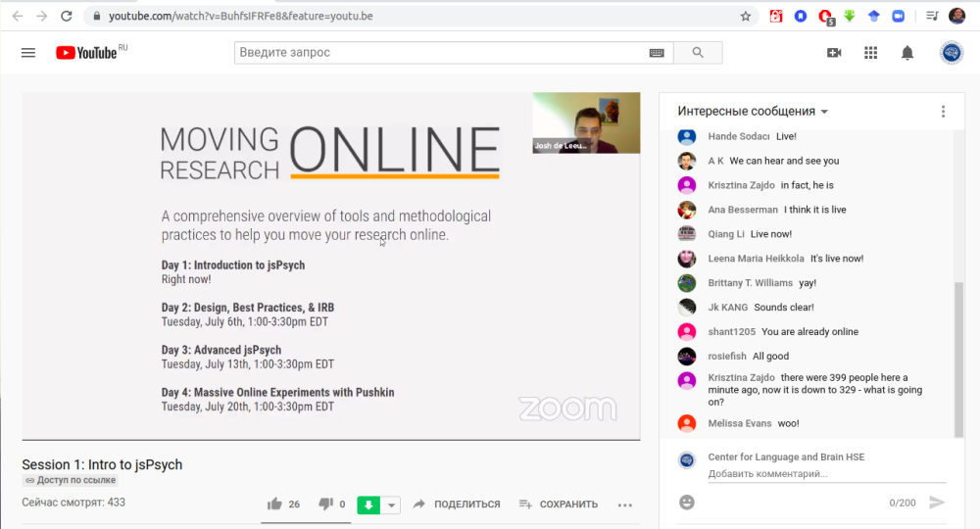Click the create video camera icon
The image size is (980, 529).
point(834,53)
